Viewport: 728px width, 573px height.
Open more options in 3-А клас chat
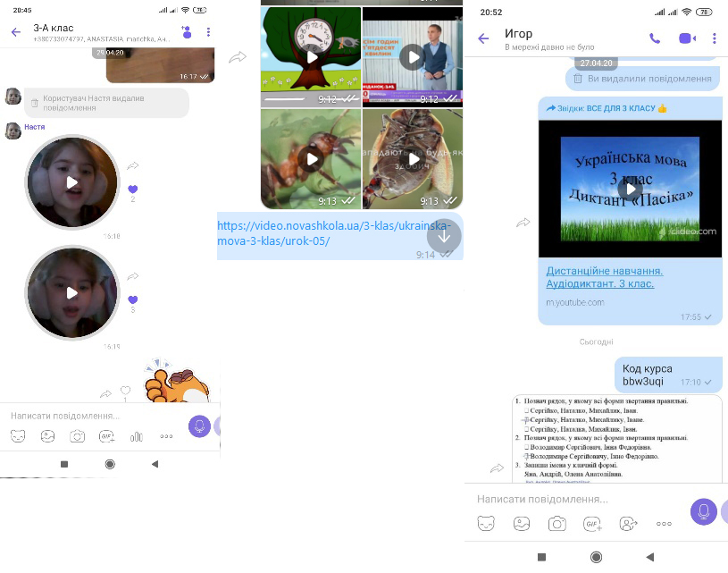click(x=208, y=31)
